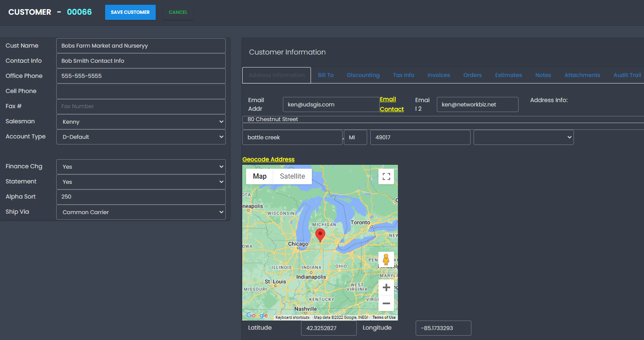The height and width of the screenshot is (340, 644).
Task: Open the Discounting tab
Action: tap(363, 75)
